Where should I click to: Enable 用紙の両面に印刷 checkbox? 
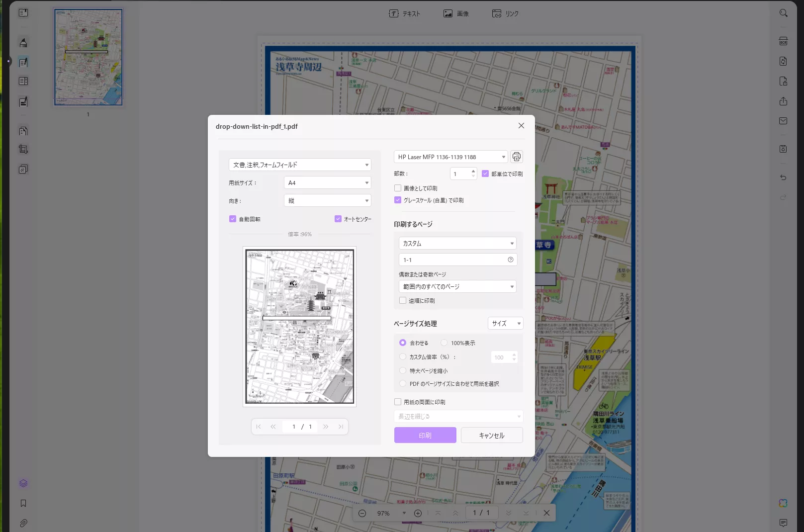pos(398,402)
